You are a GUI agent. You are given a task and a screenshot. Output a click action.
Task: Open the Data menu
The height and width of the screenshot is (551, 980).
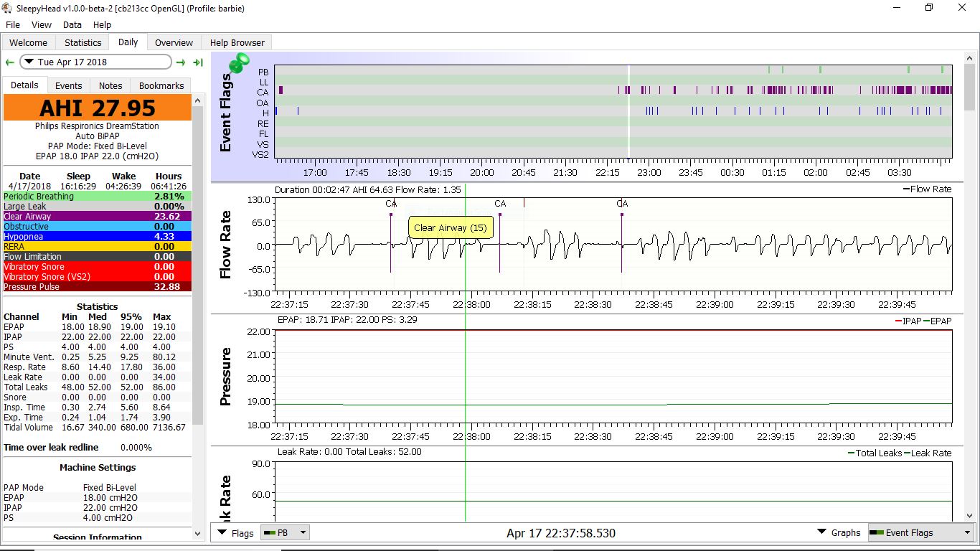pyautogui.click(x=72, y=24)
